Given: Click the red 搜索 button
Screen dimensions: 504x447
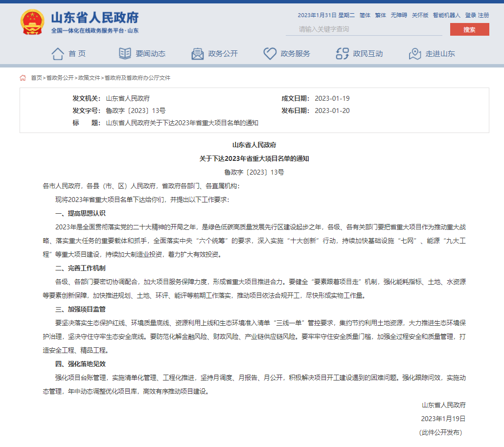Looking at the screenshot, I should (470, 29).
